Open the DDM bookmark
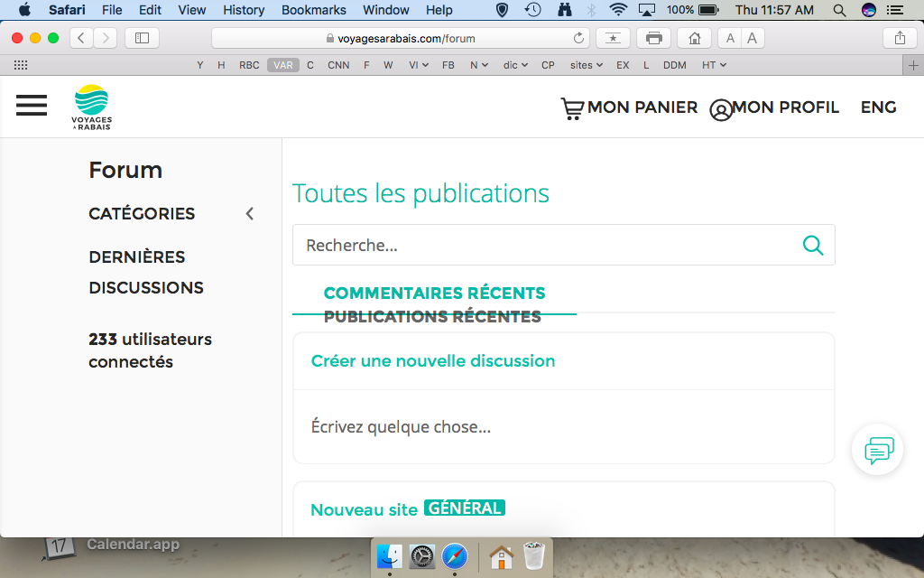Viewport: 924px width, 578px height. point(675,65)
